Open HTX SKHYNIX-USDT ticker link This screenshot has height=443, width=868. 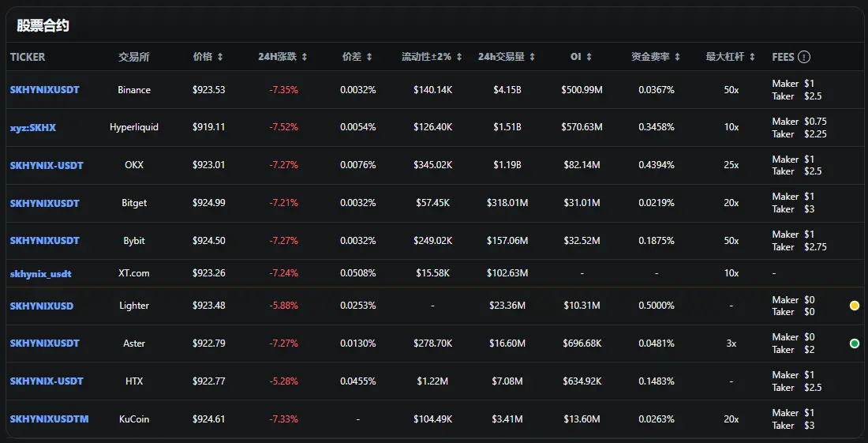pyautogui.click(x=47, y=381)
